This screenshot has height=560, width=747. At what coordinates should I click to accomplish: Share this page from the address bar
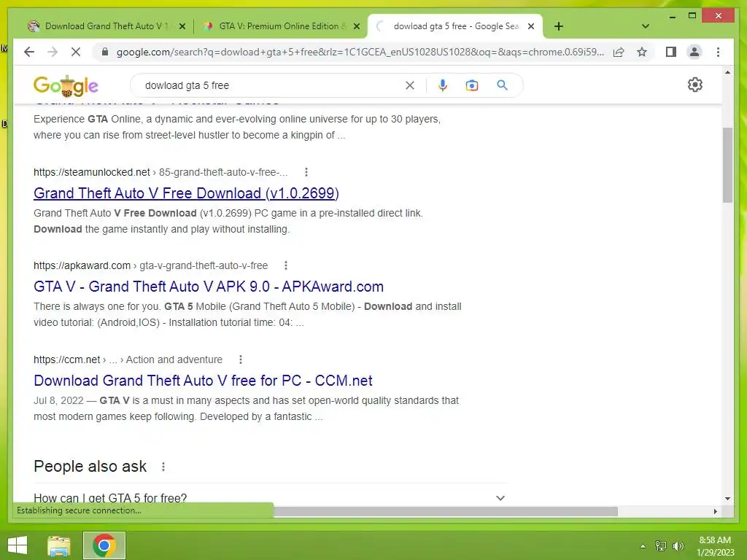point(619,52)
